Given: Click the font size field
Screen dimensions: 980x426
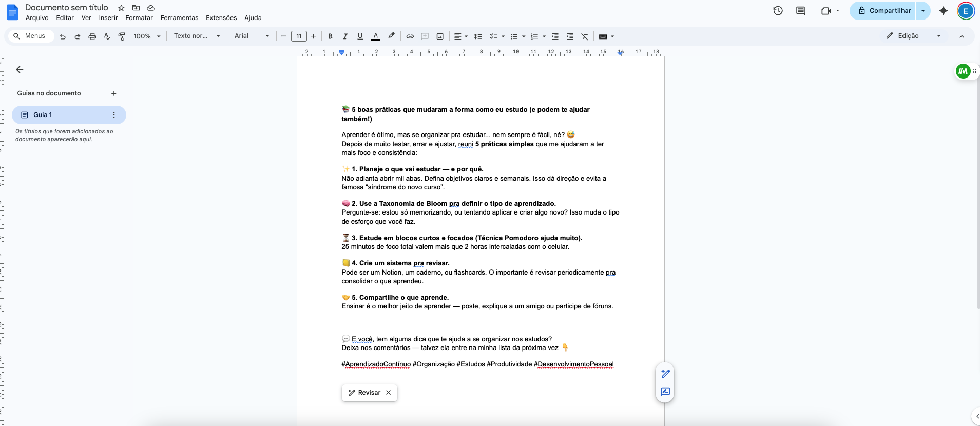Looking at the screenshot, I should click(x=299, y=36).
